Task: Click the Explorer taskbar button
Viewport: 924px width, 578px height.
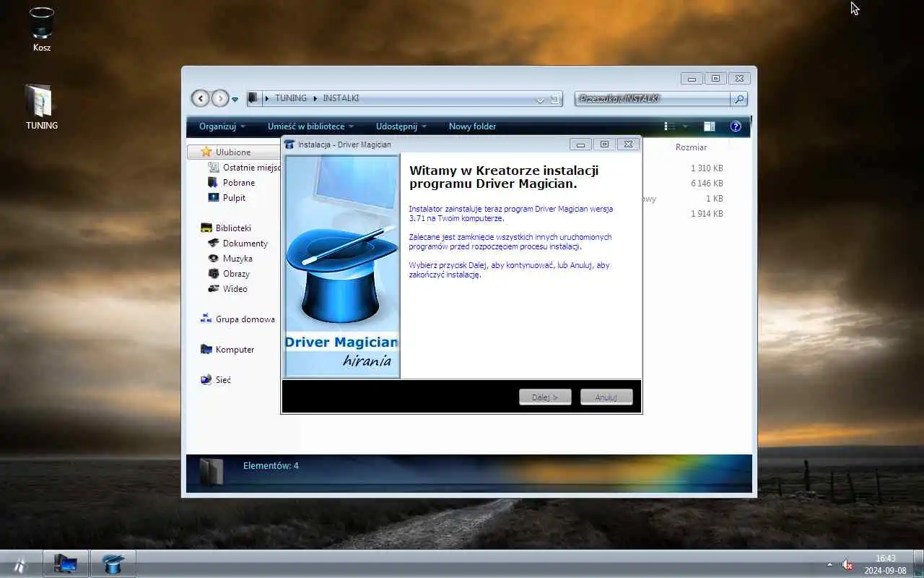Action: (x=66, y=564)
